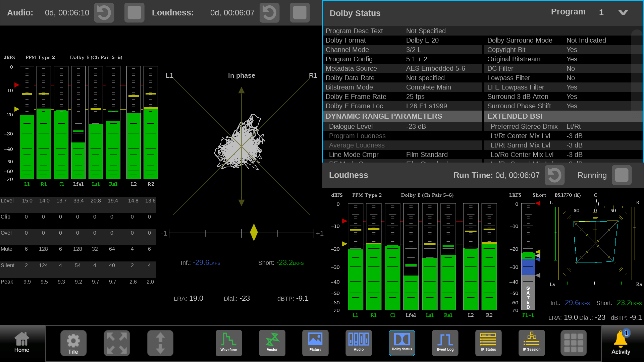The width and height of the screenshot is (644, 362).
Task: Select the Dolby Format row
Action: (x=402, y=40)
